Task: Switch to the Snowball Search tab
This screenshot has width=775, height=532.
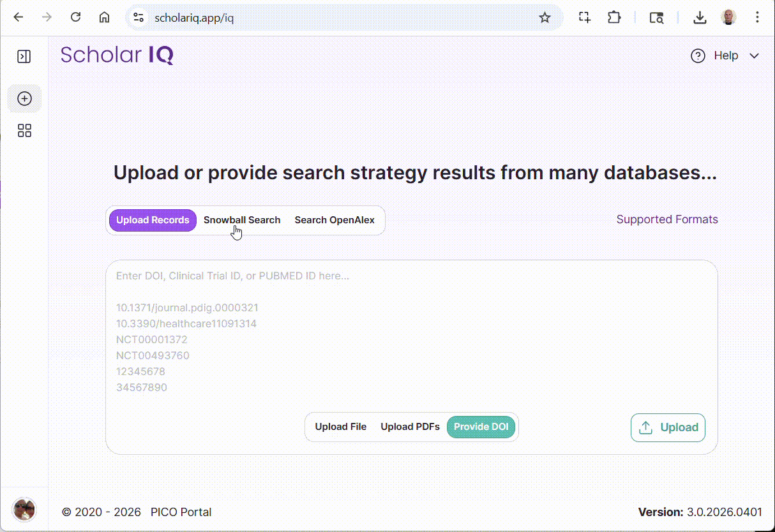Action: coord(242,219)
